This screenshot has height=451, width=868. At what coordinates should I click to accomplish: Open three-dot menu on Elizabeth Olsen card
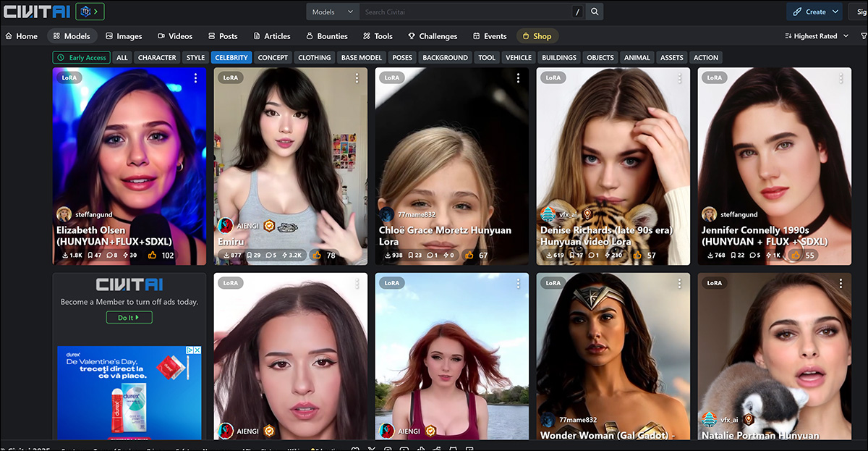pyautogui.click(x=195, y=78)
